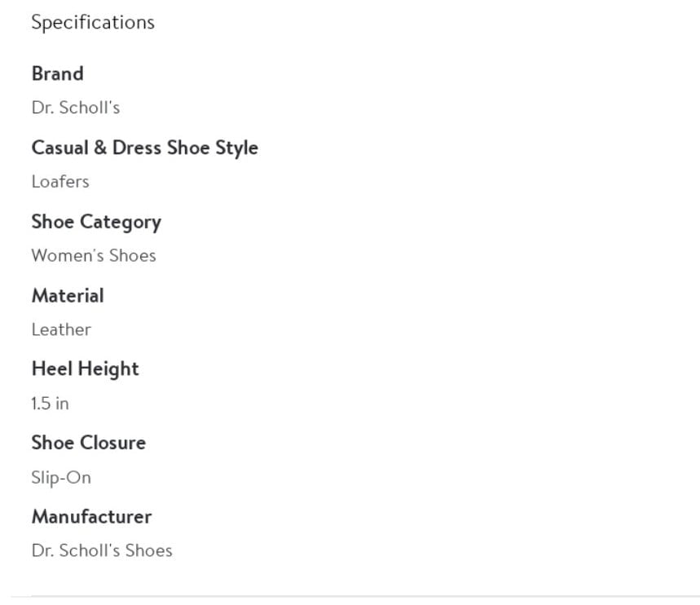700x605 pixels.
Task: Select the Heel Height label
Action: pos(86,369)
